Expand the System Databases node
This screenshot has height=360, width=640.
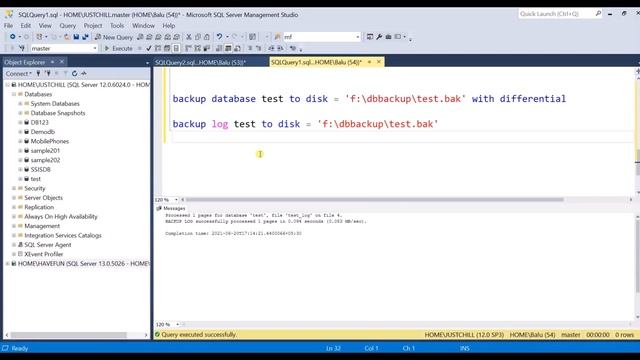(x=20, y=104)
